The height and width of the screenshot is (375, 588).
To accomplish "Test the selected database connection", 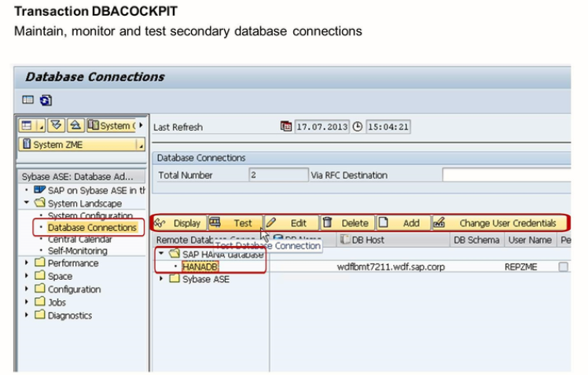I will coord(234,223).
